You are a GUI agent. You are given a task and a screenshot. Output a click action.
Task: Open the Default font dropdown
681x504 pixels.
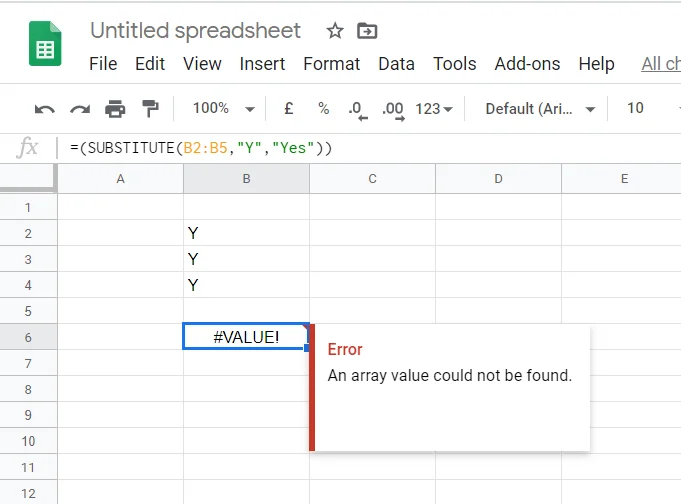click(540, 108)
